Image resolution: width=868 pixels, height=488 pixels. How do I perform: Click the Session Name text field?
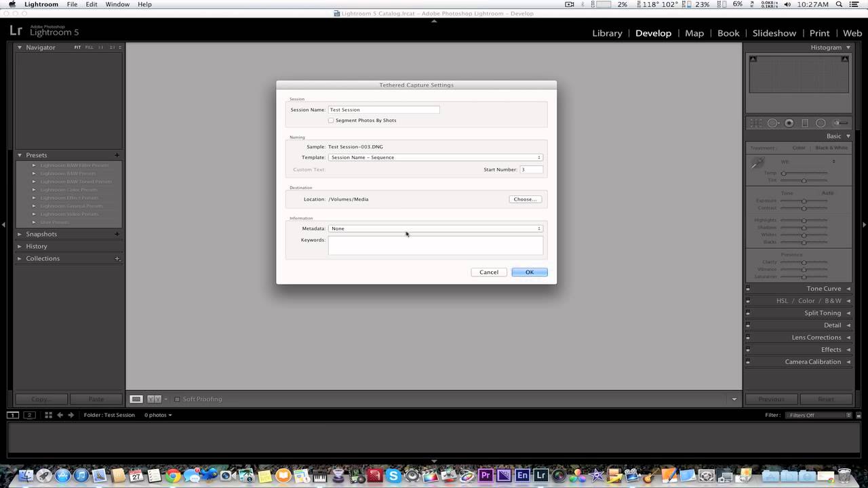384,110
